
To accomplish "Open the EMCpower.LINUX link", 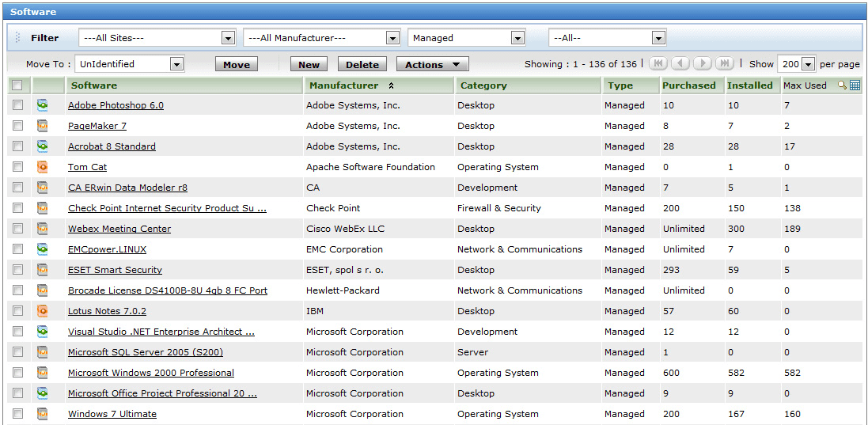I will click(108, 249).
